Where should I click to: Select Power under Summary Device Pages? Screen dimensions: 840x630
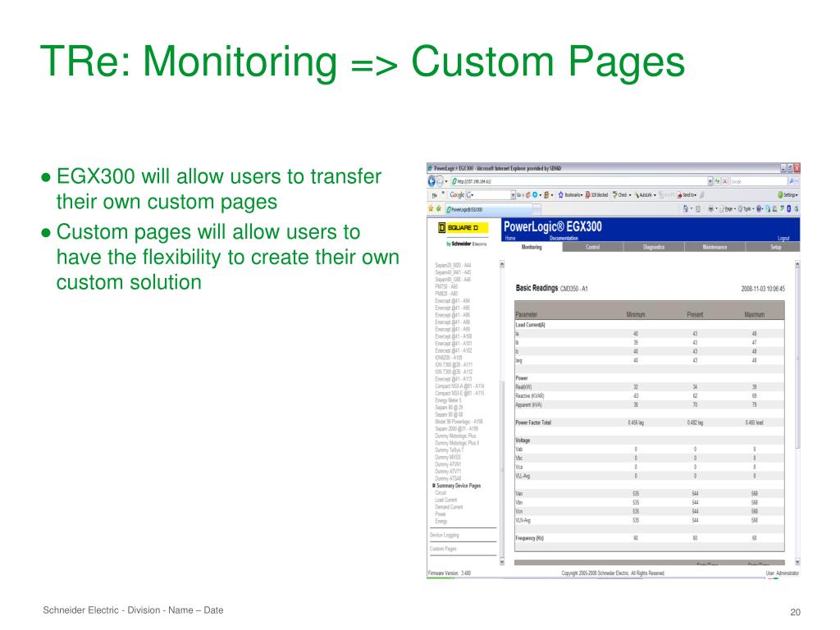[x=441, y=514]
